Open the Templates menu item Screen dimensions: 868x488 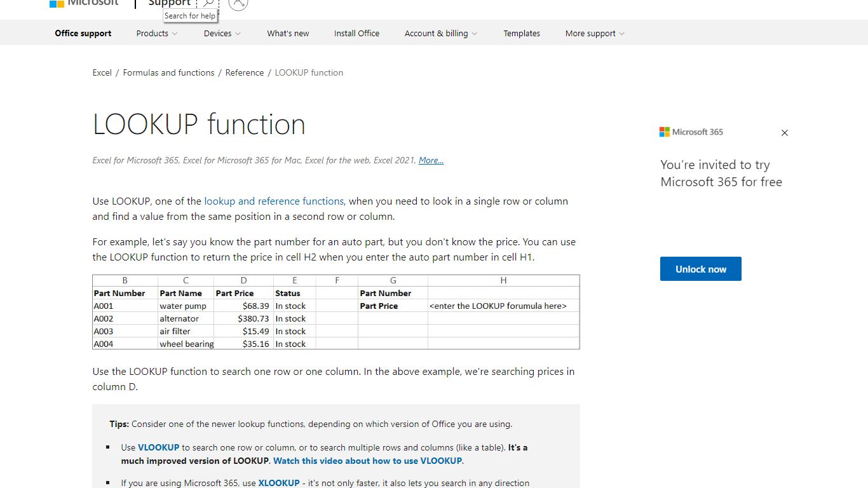coord(522,33)
